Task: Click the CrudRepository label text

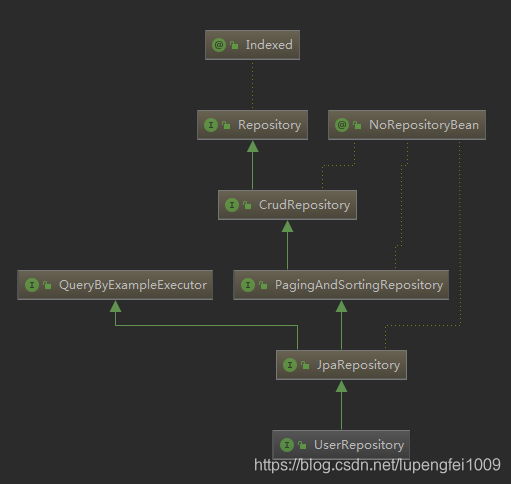Action: (304, 205)
